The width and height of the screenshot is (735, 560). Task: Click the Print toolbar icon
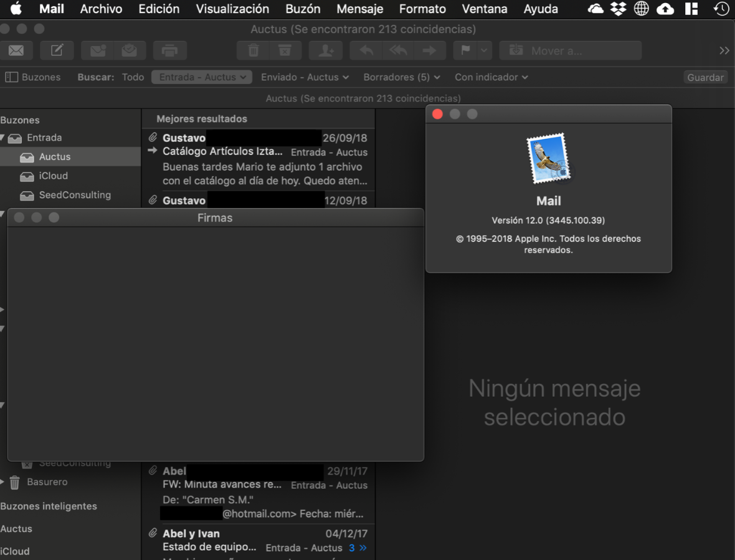coord(169,50)
